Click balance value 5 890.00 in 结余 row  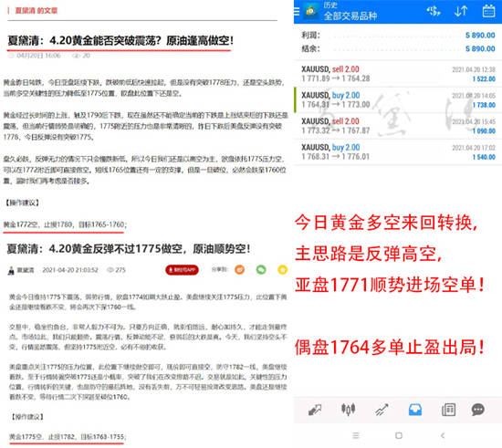tap(480, 48)
